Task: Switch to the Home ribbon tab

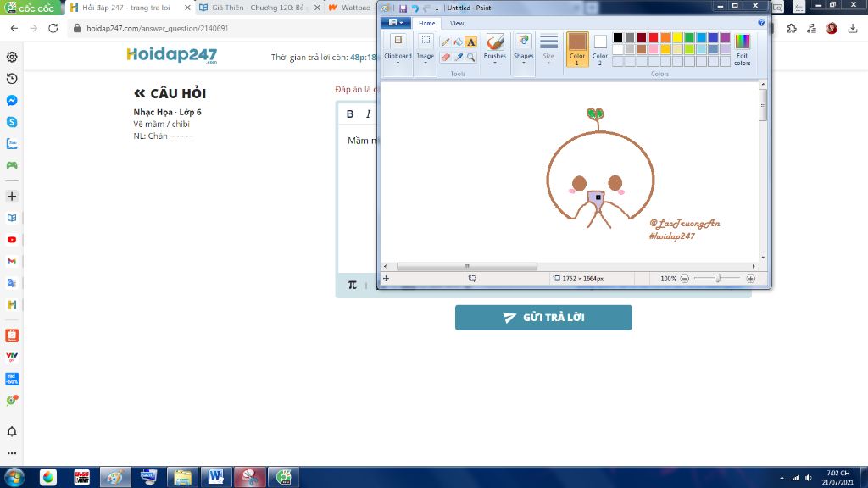Action: [427, 23]
